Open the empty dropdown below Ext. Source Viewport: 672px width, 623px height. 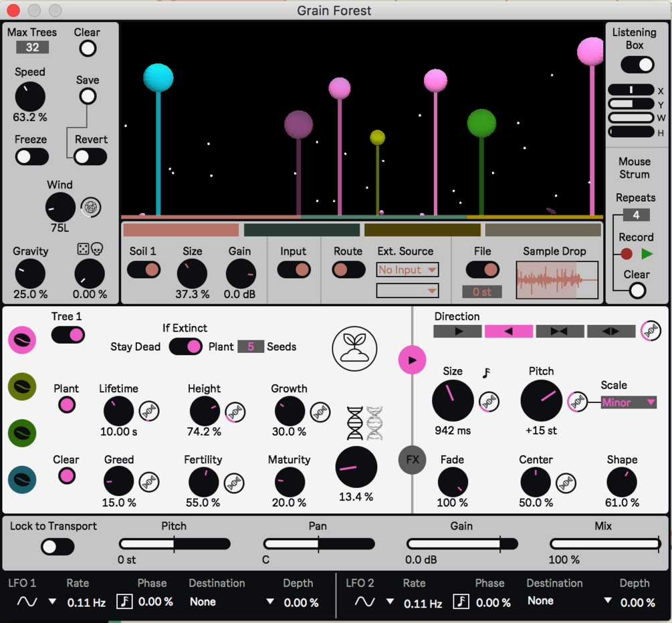click(x=407, y=291)
